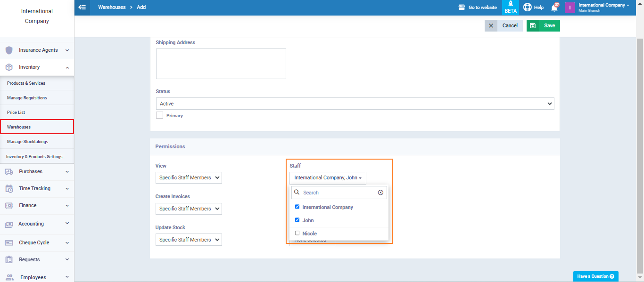Image resolution: width=644 pixels, height=282 pixels.
Task: Open the View permissions dropdown
Action: click(x=189, y=178)
